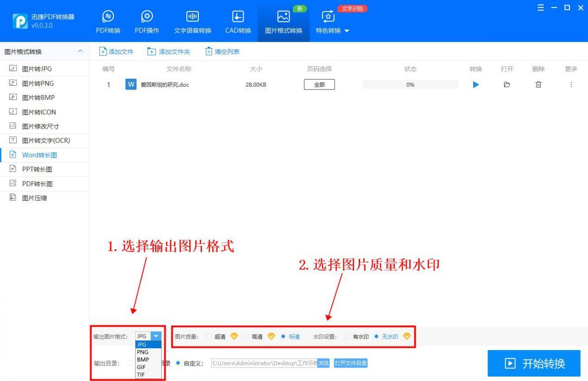Click the 开始转换 button
Screen dimensions: 588x381
coord(534,363)
